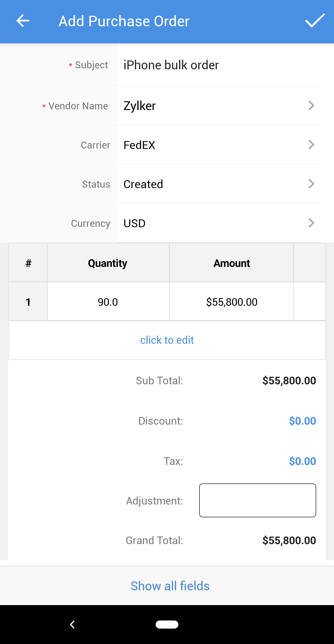The width and height of the screenshot is (334, 644).
Task: Select quantity cell 90.0
Action: (108, 302)
